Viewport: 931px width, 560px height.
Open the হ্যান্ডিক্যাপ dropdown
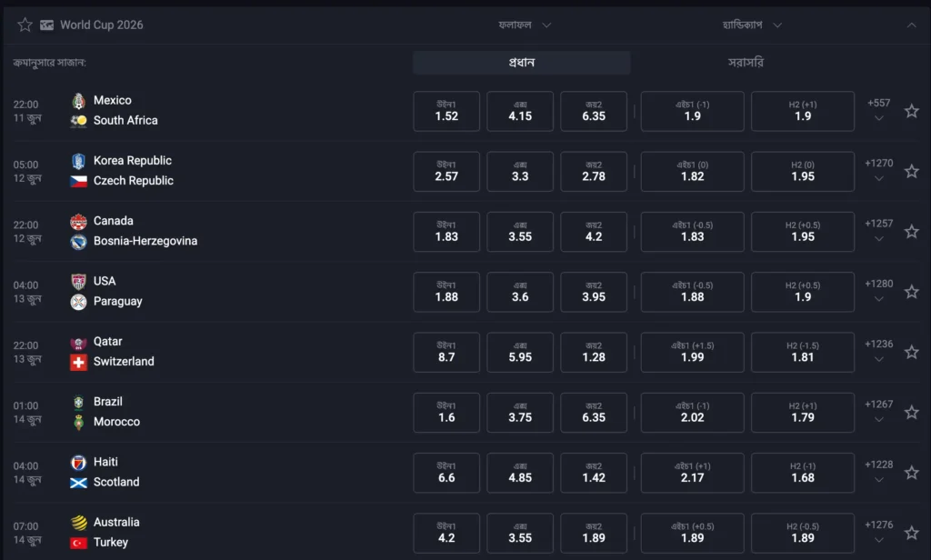[x=755, y=25]
